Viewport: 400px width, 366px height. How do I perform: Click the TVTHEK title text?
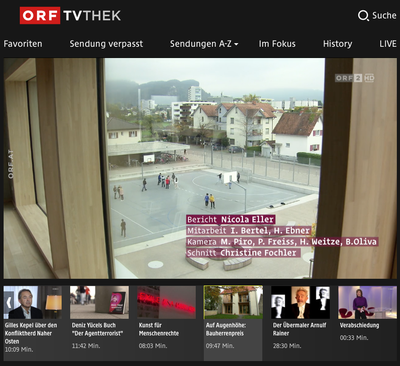coord(92,16)
